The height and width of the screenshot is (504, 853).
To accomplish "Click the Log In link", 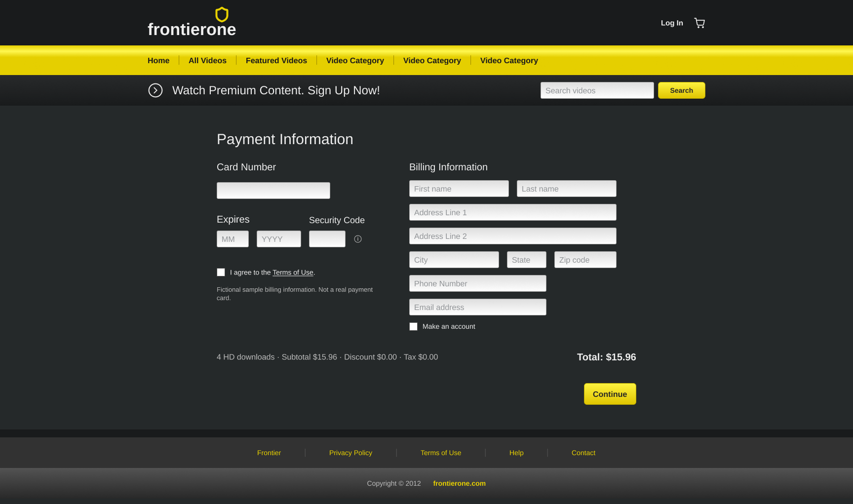I will coord(672,23).
